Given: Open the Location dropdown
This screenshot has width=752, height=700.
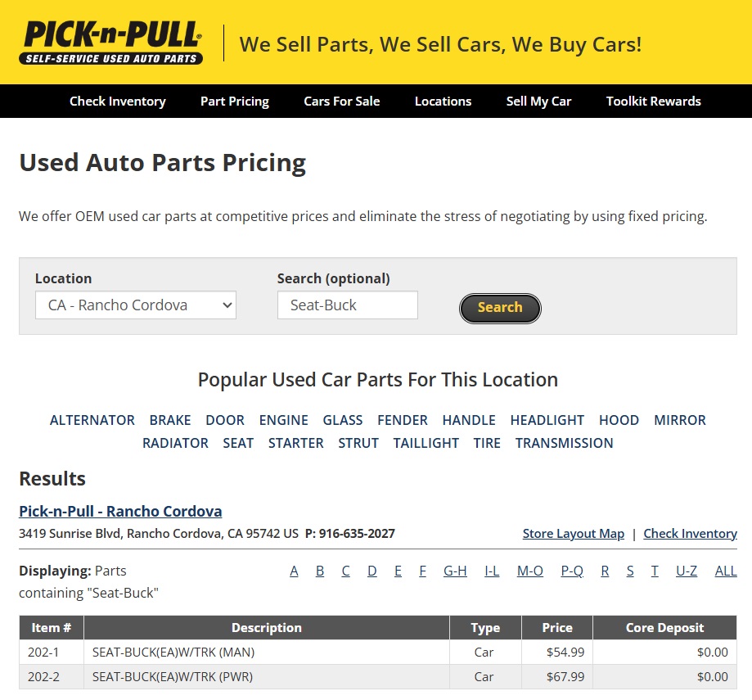Looking at the screenshot, I should [x=136, y=305].
